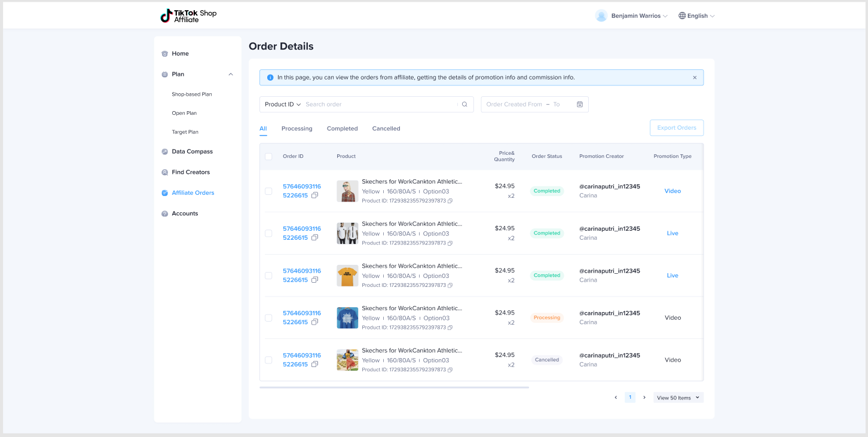The height and width of the screenshot is (437, 868).
Task: Check the Cancelled order checkbox
Action: click(268, 360)
